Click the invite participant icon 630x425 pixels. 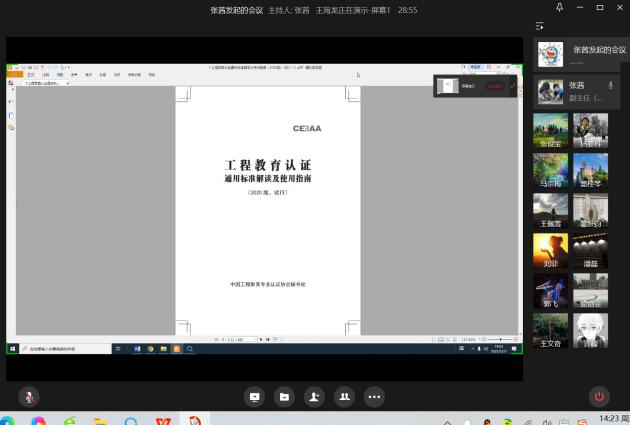tap(314, 396)
